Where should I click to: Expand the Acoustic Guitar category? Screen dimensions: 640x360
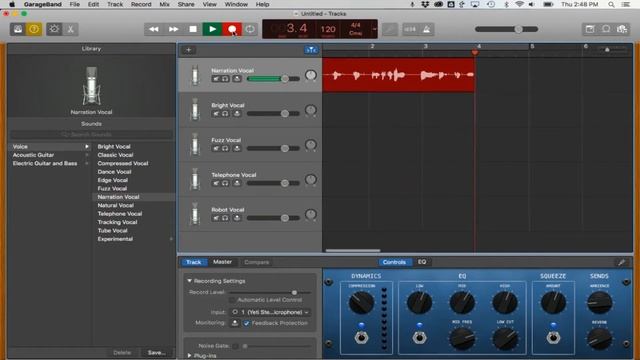tap(87, 155)
